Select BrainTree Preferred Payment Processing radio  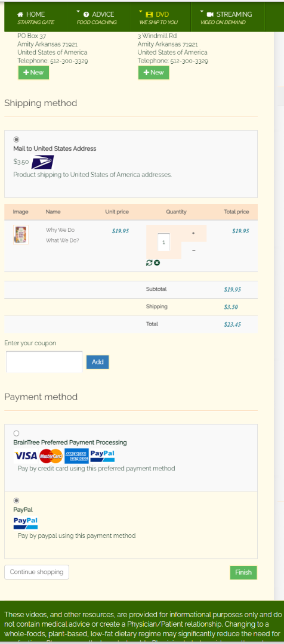tap(17, 434)
